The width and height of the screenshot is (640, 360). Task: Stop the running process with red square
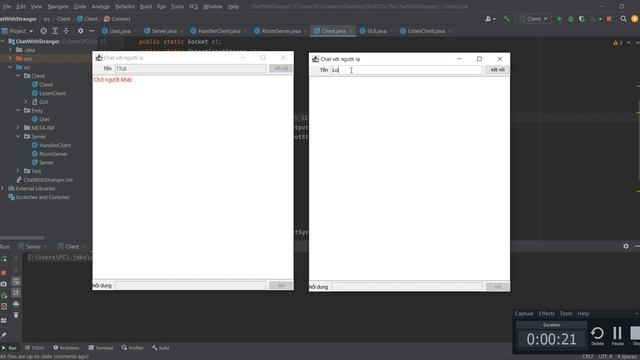click(609, 19)
